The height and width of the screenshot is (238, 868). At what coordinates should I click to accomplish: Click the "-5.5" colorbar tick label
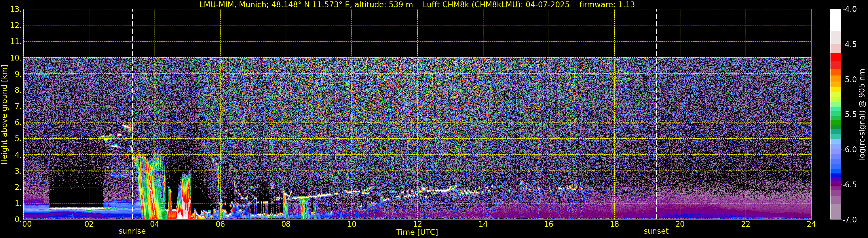(849, 114)
